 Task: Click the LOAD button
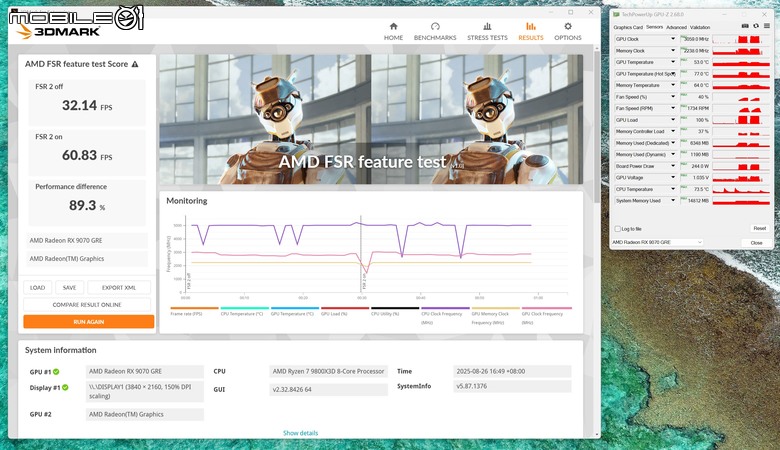[x=37, y=287]
